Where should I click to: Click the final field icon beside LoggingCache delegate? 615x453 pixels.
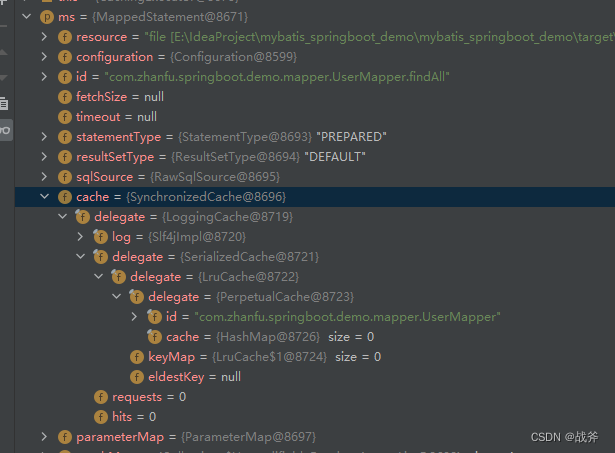pos(82,217)
